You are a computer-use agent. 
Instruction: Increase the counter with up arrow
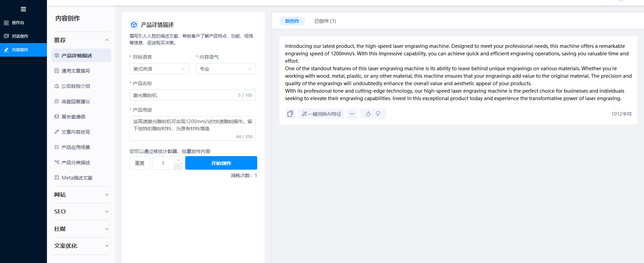click(x=178, y=160)
